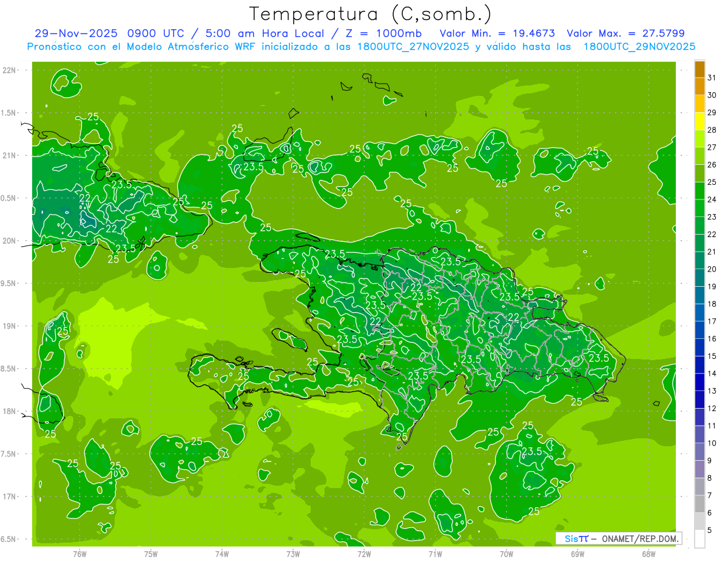The image size is (728, 562).
Task: Click the "72W" longitude axis label
Action: click(364, 554)
